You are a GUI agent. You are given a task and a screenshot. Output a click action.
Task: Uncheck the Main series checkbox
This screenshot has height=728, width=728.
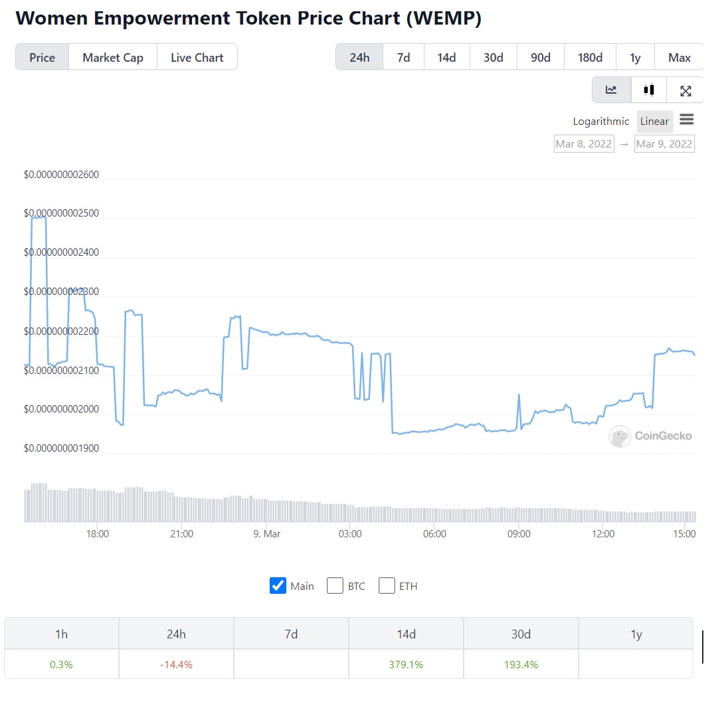(x=278, y=585)
